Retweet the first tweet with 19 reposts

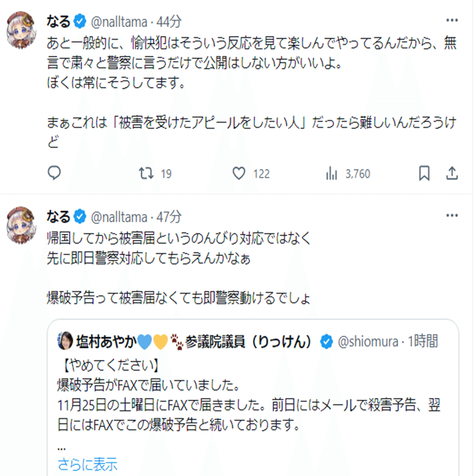(145, 174)
